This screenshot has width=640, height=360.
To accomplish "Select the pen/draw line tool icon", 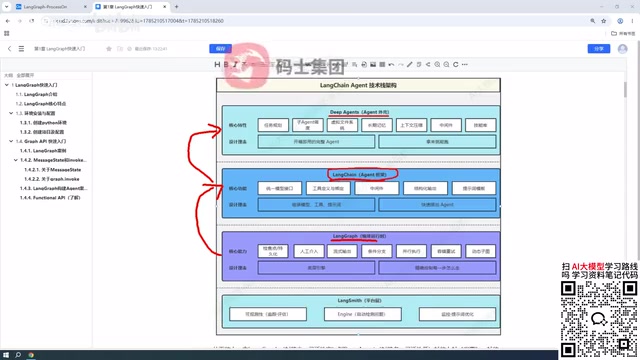I will (410, 64).
